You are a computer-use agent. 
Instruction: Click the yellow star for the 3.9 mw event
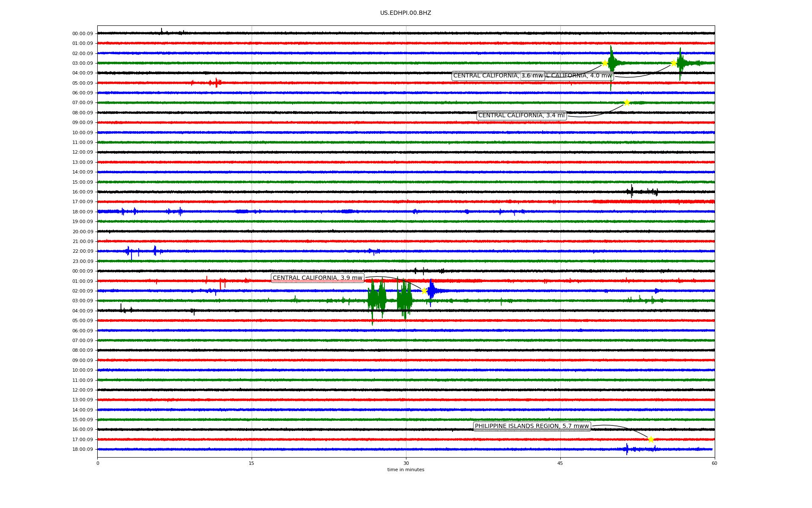[x=424, y=291]
